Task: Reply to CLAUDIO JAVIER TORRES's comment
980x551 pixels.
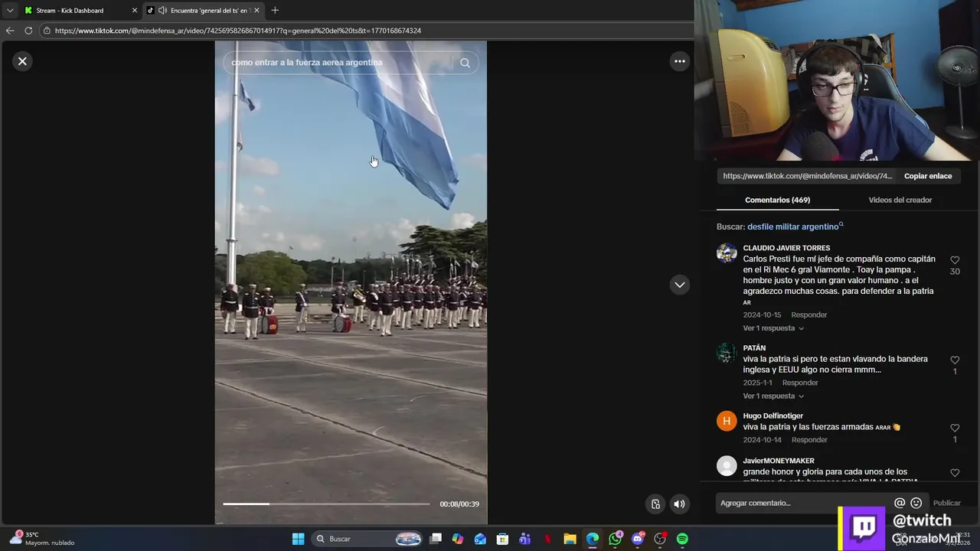Action: (808, 315)
